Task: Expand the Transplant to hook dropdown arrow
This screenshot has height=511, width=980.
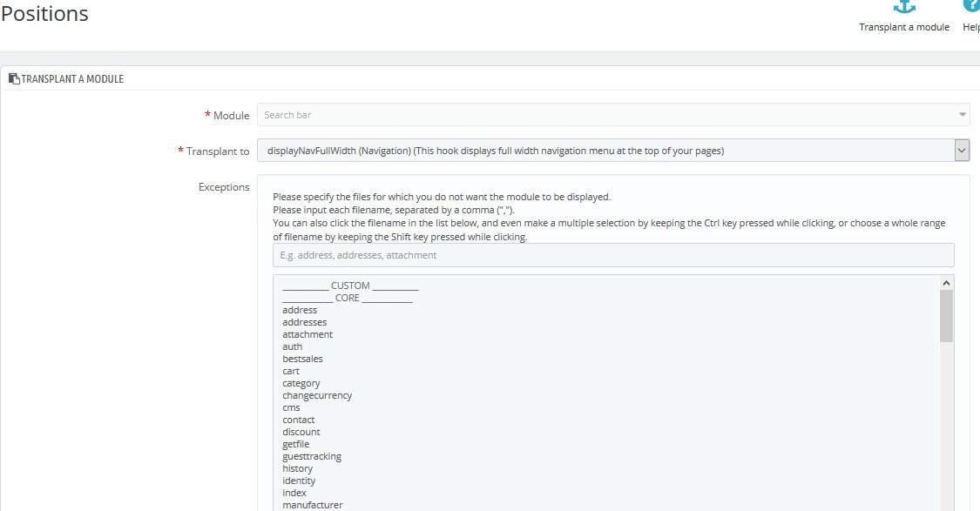Action: click(962, 151)
